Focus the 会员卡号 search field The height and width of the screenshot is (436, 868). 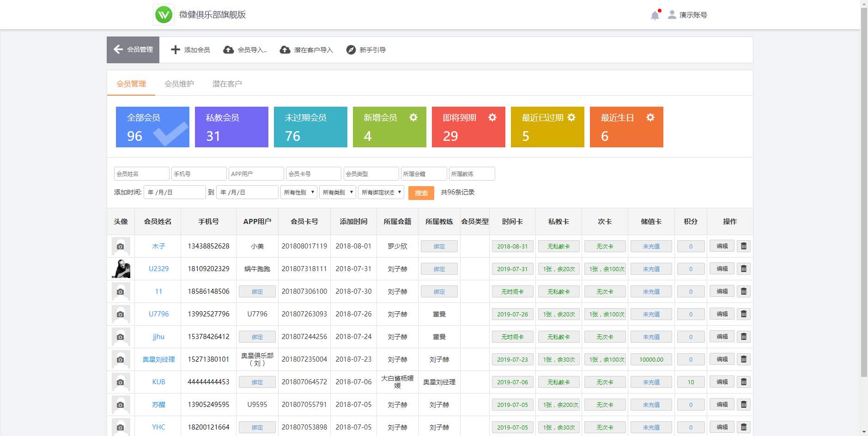314,174
